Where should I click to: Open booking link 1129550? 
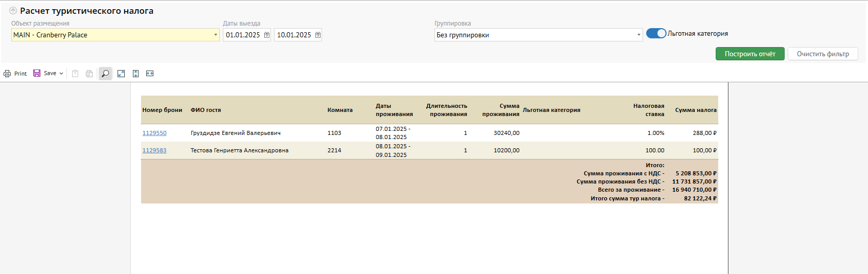(x=154, y=133)
